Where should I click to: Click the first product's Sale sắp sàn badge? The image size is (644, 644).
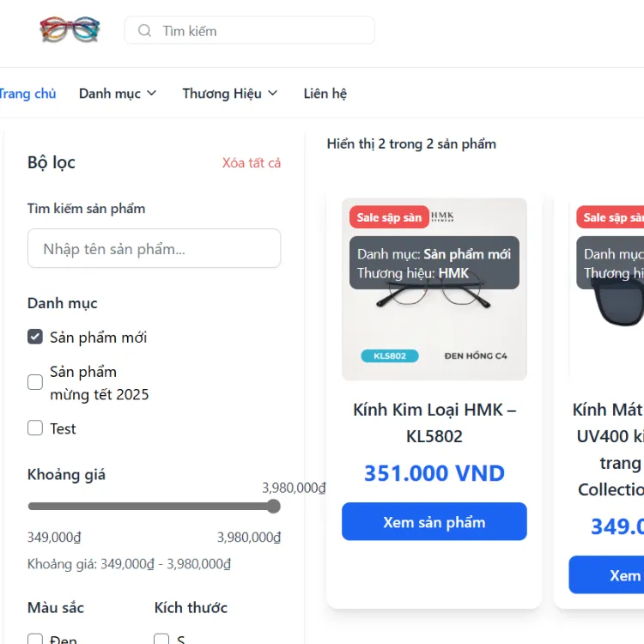coord(389,217)
